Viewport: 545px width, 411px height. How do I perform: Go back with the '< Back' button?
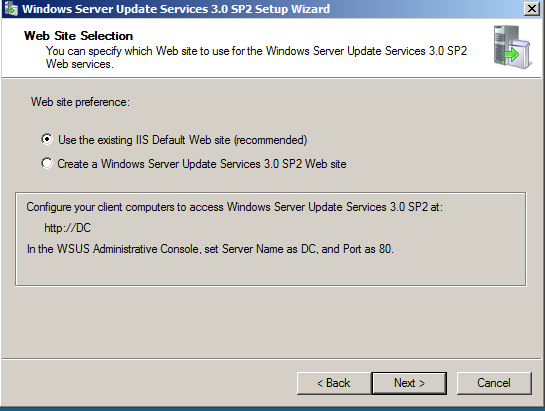334,383
